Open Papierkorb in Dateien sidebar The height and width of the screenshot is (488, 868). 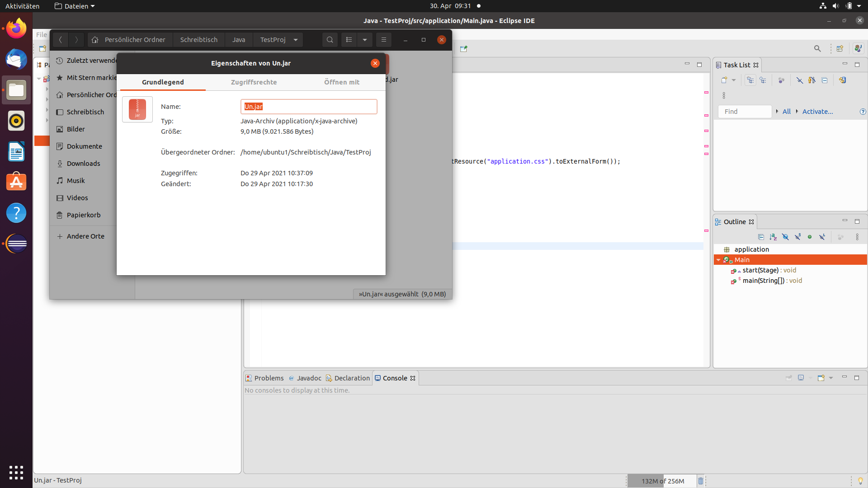[x=83, y=215]
